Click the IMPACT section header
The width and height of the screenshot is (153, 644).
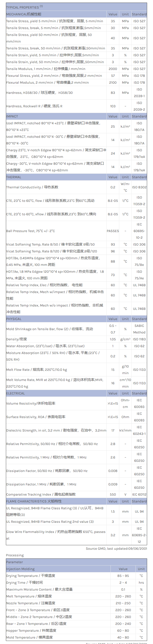12,116
